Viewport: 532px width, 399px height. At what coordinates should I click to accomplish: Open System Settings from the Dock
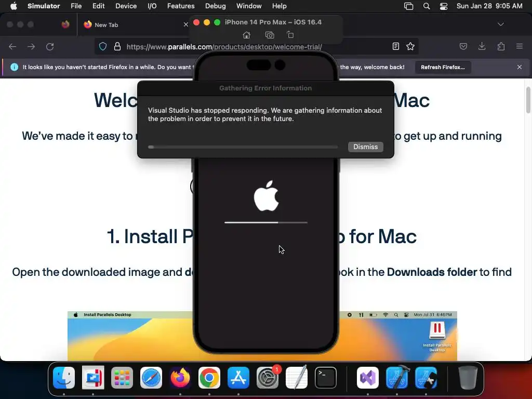(x=268, y=378)
